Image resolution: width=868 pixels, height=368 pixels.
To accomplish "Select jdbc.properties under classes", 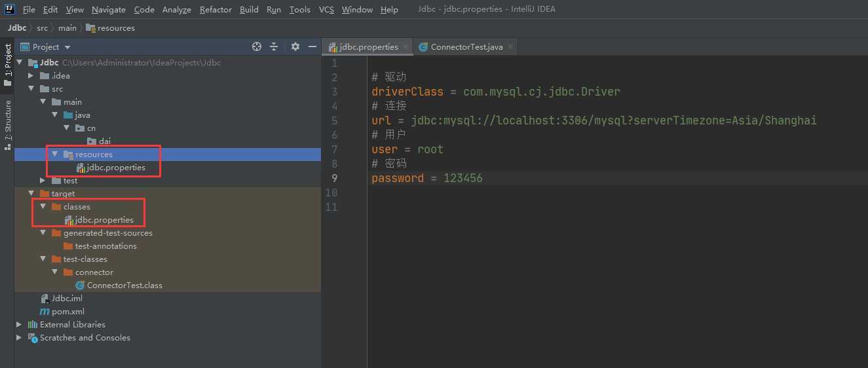I will pyautogui.click(x=104, y=220).
